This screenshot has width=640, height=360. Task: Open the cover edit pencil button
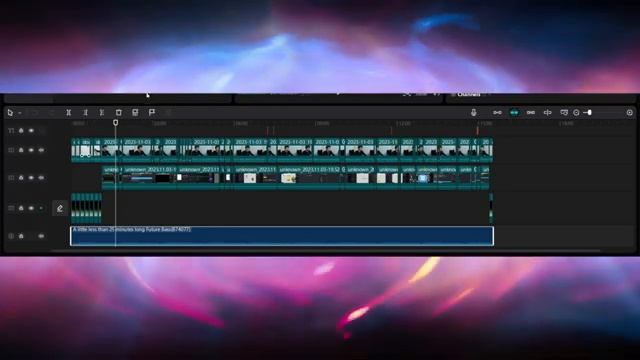(60, 209)
